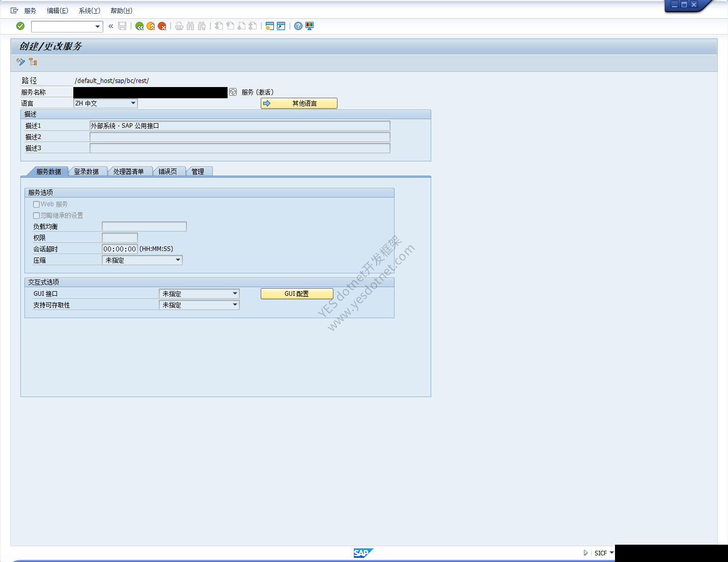Click the orange Exit icon
The image size is (728, 562).
151,26
